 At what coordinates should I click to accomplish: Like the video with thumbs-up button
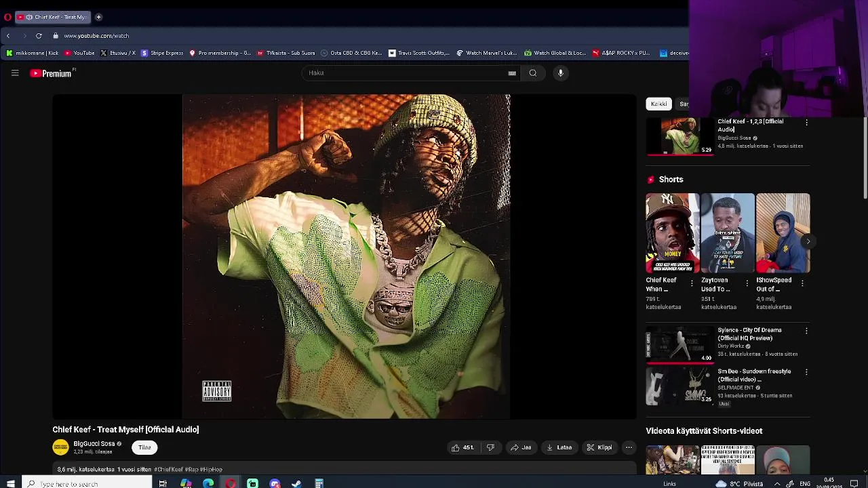click(x=463, y=447)
